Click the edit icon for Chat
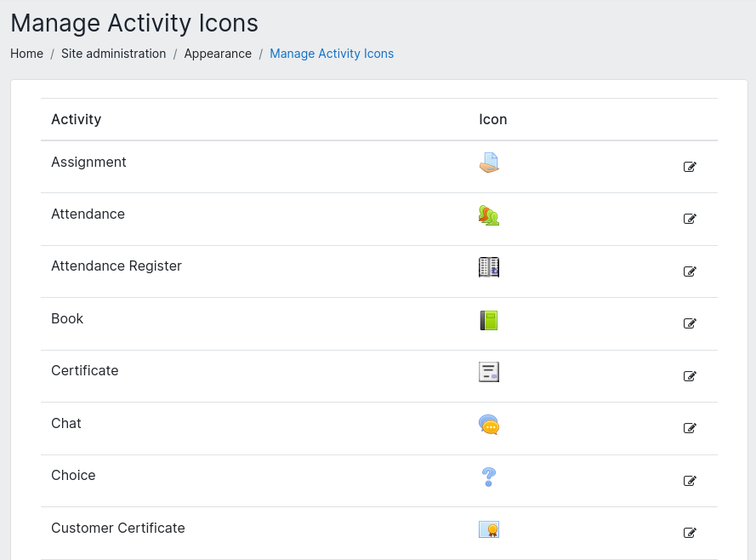The width and height of the screenshot is (756, 560). (690, 428)
